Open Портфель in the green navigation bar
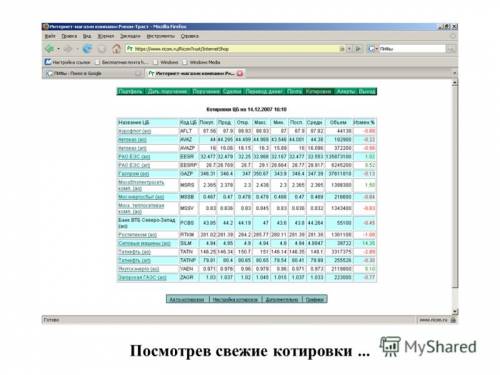The width and height of the screenshot is (500, 375). (x=130, y=91)
